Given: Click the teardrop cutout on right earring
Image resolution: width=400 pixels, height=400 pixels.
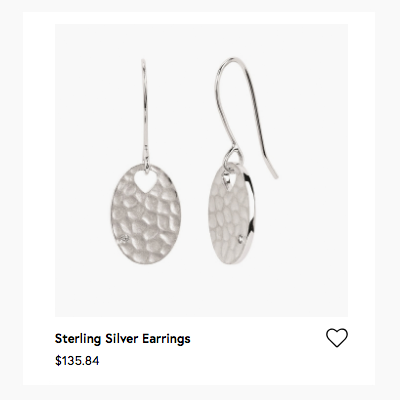Looking at the screenshot, I should point(229,182).
